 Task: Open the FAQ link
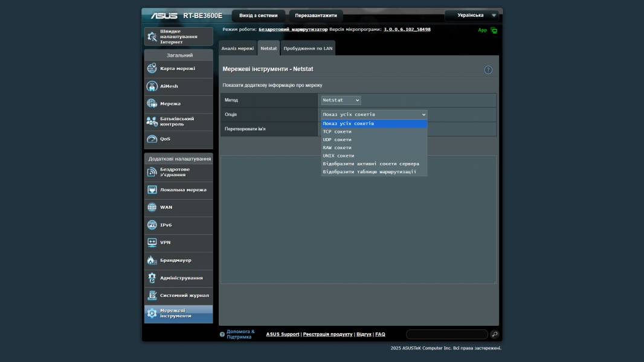click(381, 334)
